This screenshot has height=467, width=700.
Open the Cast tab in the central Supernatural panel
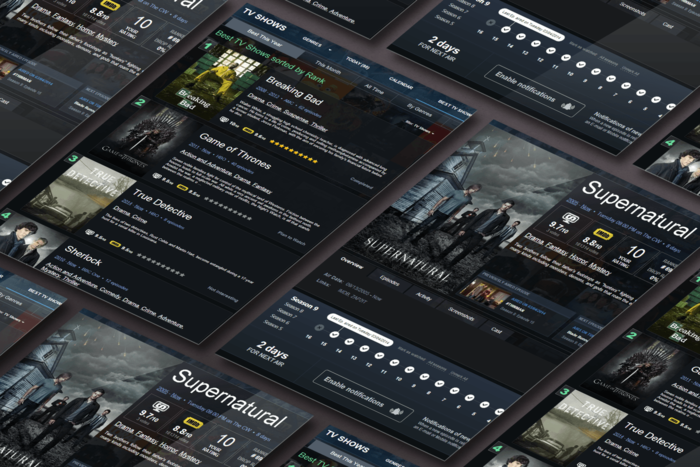tap(496, 330)
